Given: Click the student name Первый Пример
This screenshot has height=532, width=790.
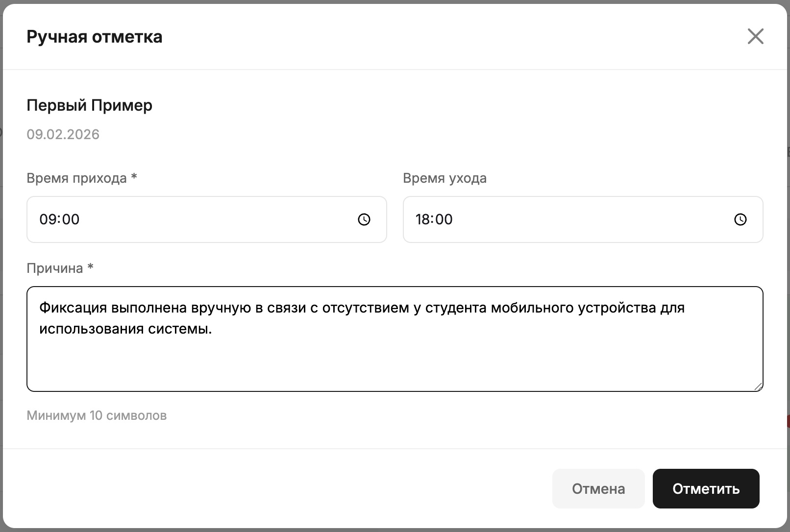Looking at the screenshot, I should (90, 105).
